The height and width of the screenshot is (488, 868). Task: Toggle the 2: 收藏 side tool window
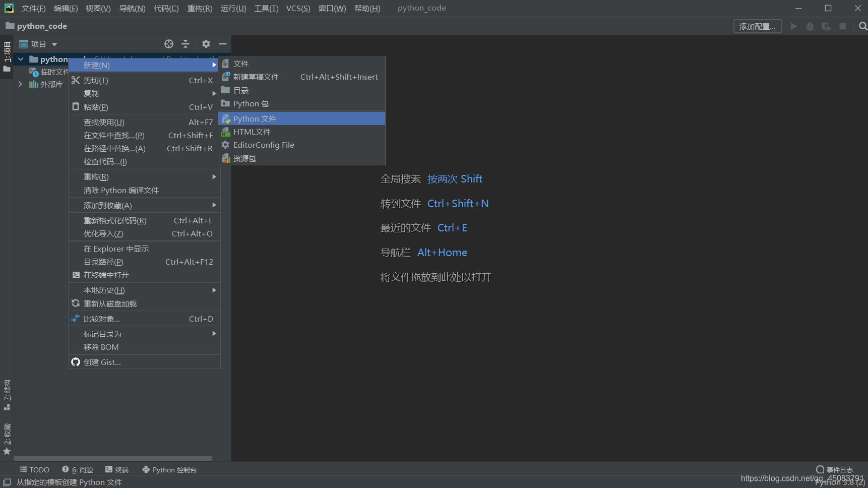pyautogui.click(x=7, y=439)
